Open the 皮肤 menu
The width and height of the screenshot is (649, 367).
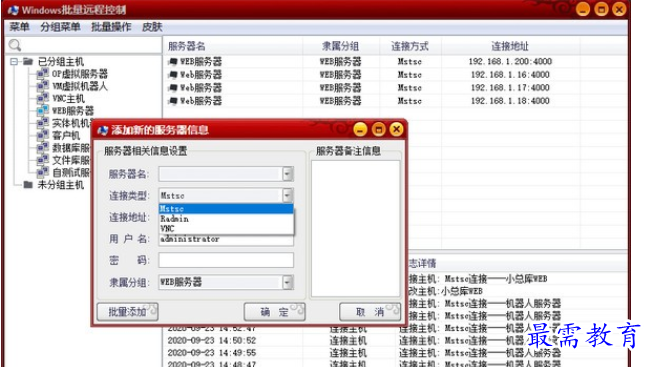point(152,27)
